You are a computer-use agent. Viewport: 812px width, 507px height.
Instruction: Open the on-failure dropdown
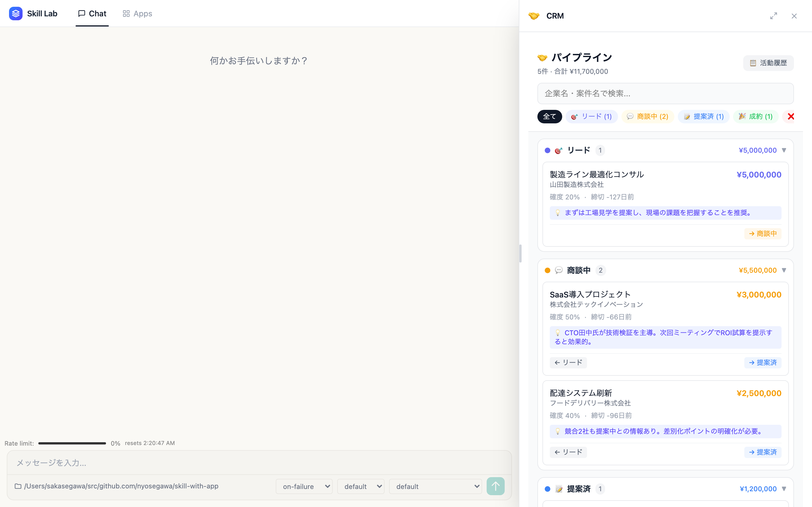pyautogui.click(x=304, y=486)
